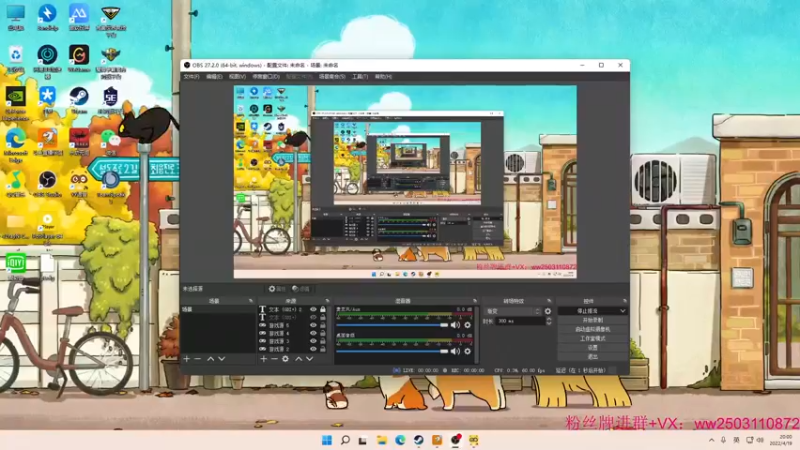Pop out the 来源 dock panel
The height and width of the screenshot is (450, 800).
pyautogui.click(x=327, y=301)
